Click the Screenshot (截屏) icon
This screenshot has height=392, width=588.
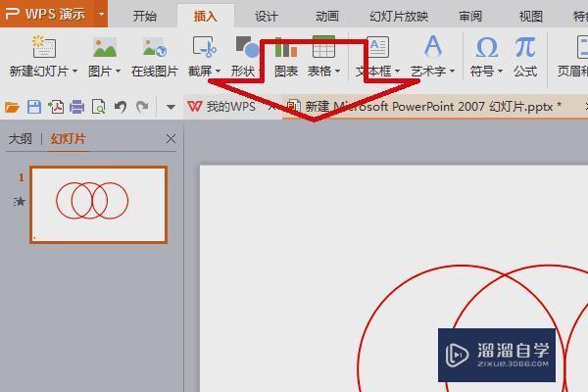pos(204,46)
